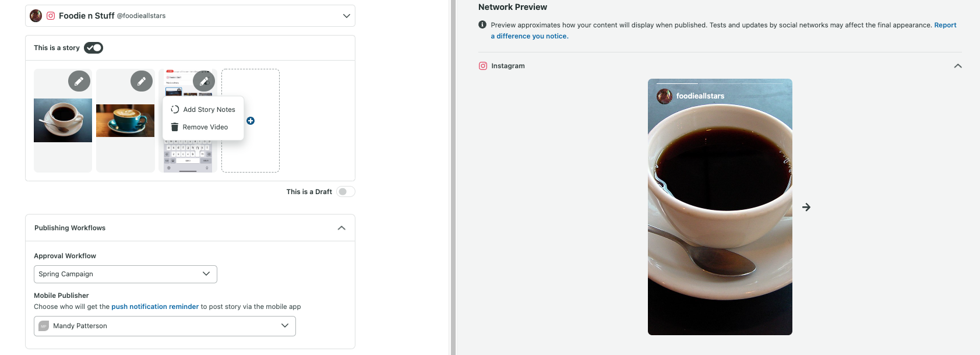
Task: Collapse the Instagram preview panel
Action: (958, 66)
